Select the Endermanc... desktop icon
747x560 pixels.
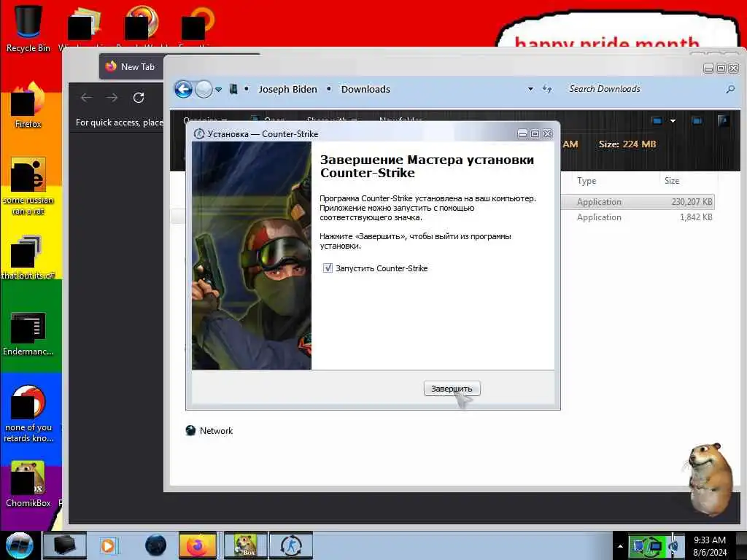(28, 333)
